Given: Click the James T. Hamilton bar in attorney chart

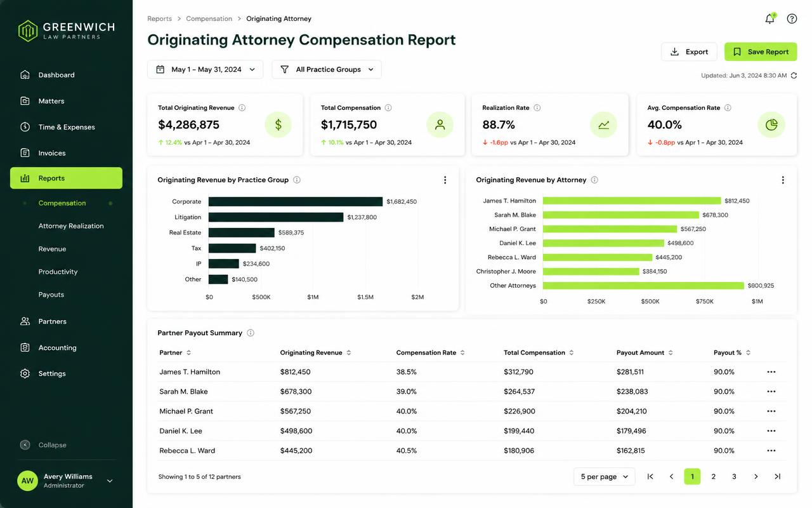Looking at the screenshot, I should (x=632, y=201).
